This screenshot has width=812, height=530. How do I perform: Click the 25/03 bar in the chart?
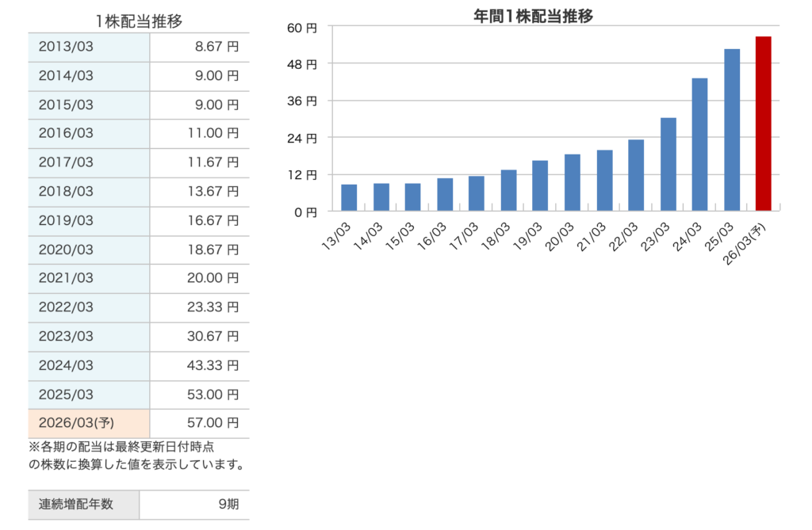tap(731, 130)
